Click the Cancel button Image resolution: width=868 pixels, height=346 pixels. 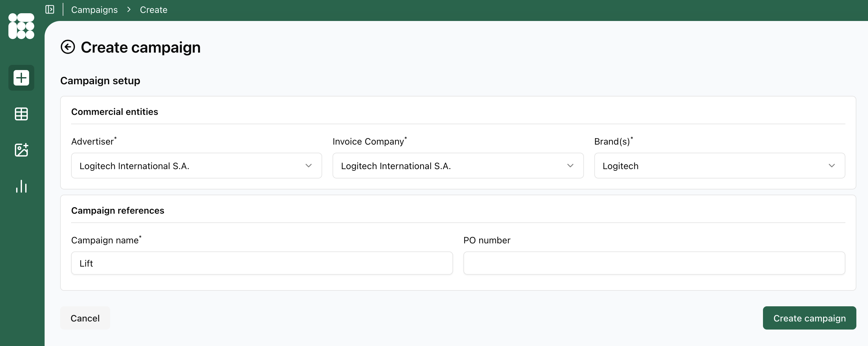click(85, 318)
